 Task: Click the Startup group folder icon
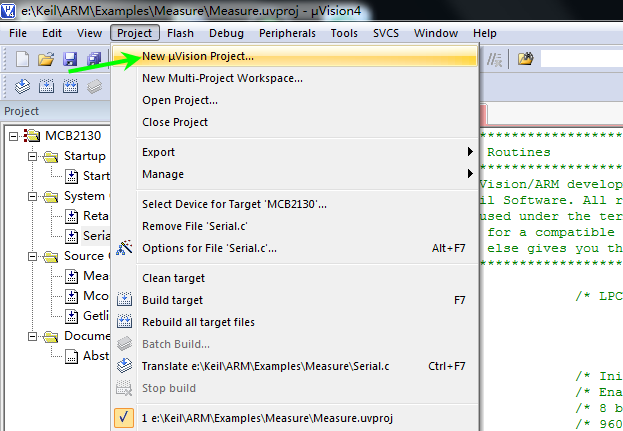coord(50,157)
